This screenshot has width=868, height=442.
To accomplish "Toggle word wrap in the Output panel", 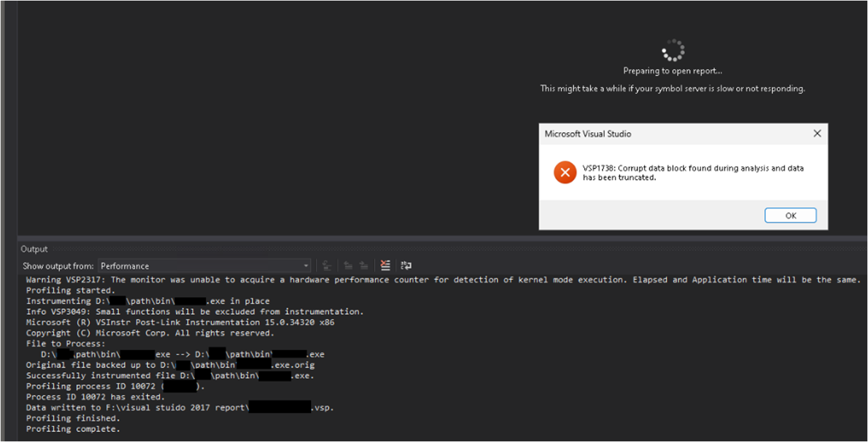I will click(x=406, y=266).
